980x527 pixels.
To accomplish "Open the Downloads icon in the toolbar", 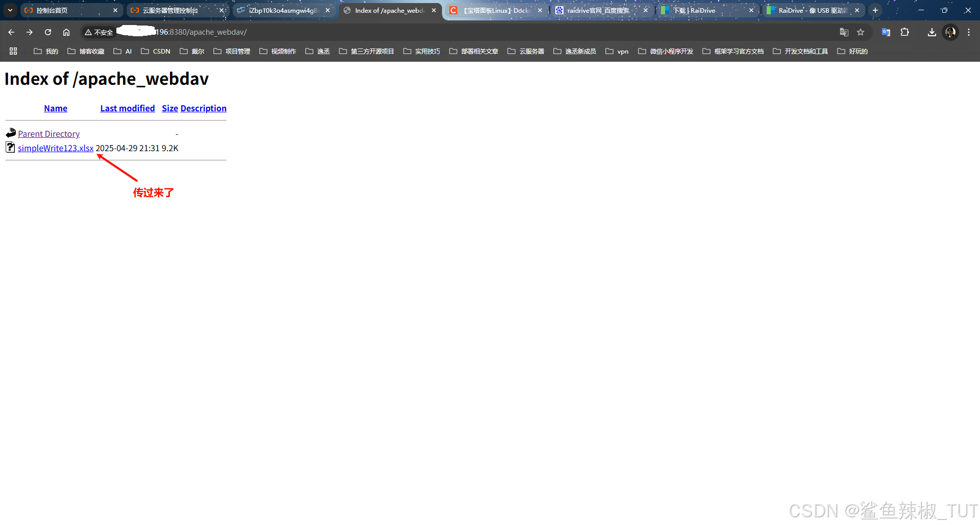I will click(x=932, y=32).
